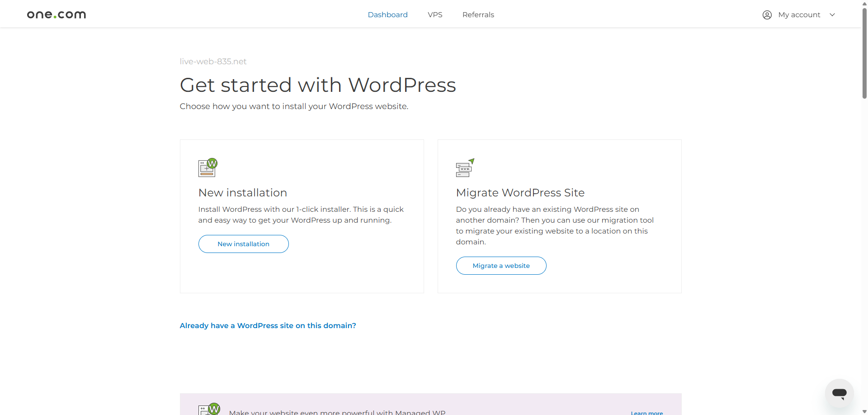
Task: Click the Choose how you want to install text
Action: 294,106
